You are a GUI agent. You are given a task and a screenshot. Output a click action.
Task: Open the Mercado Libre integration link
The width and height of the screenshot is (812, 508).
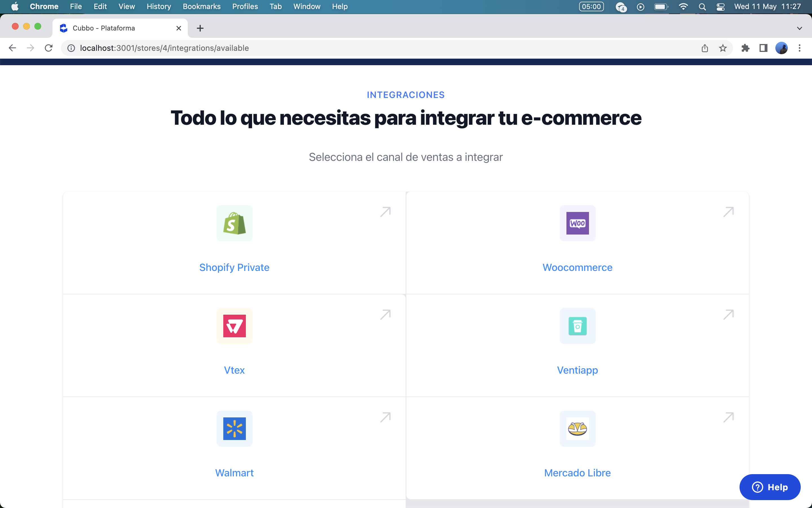click(577, 473)
